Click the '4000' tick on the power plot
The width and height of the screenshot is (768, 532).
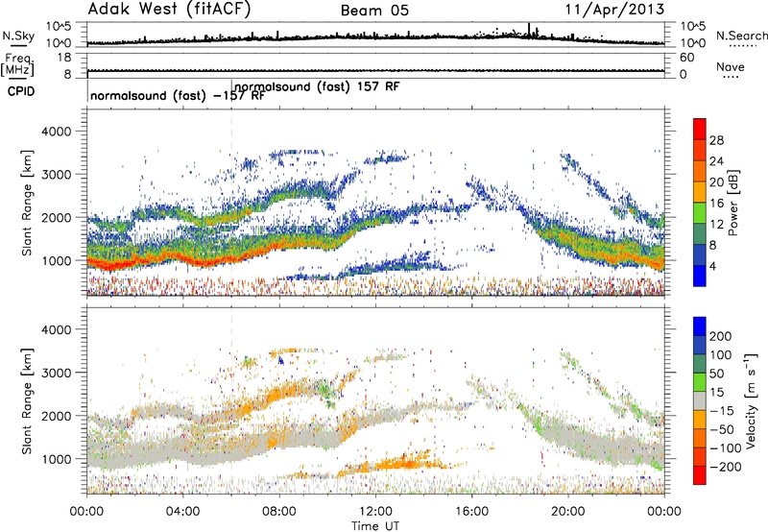[x=56, y=132]
